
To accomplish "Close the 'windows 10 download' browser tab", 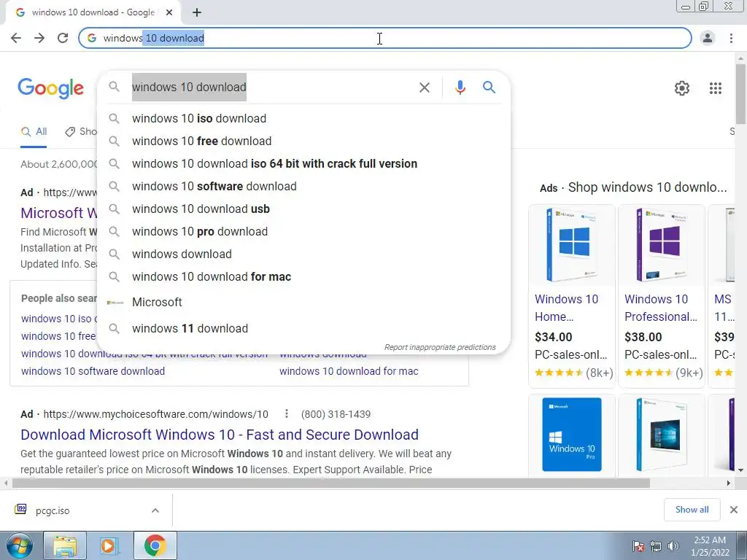I will (169, 12).
